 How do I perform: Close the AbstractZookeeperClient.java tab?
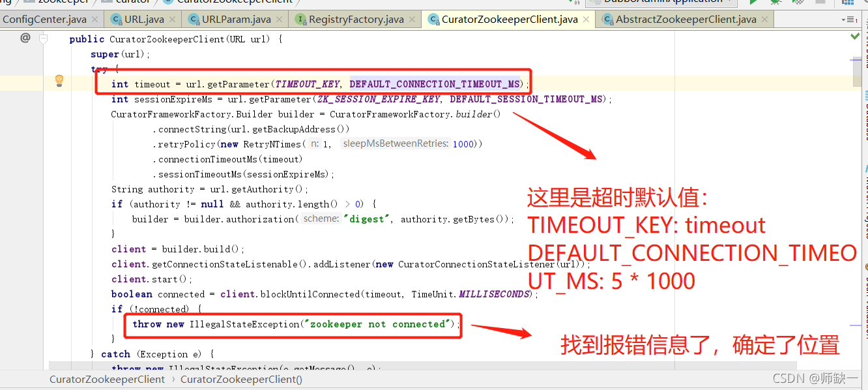765,20
